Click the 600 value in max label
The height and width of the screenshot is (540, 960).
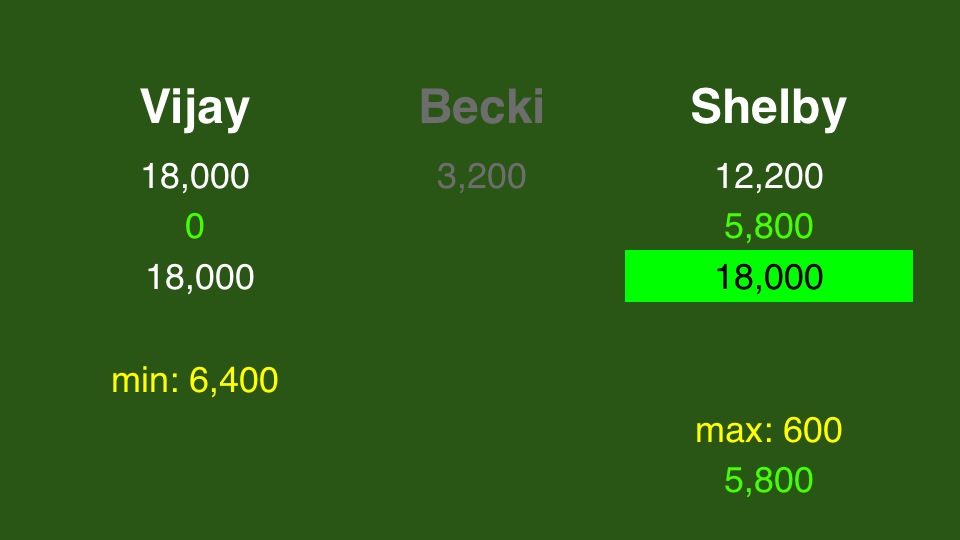tap(812, 430)
